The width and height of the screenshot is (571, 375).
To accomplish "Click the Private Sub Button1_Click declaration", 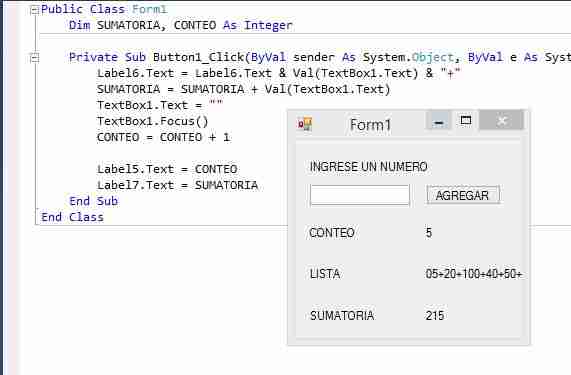I will [x=320, y=57].
